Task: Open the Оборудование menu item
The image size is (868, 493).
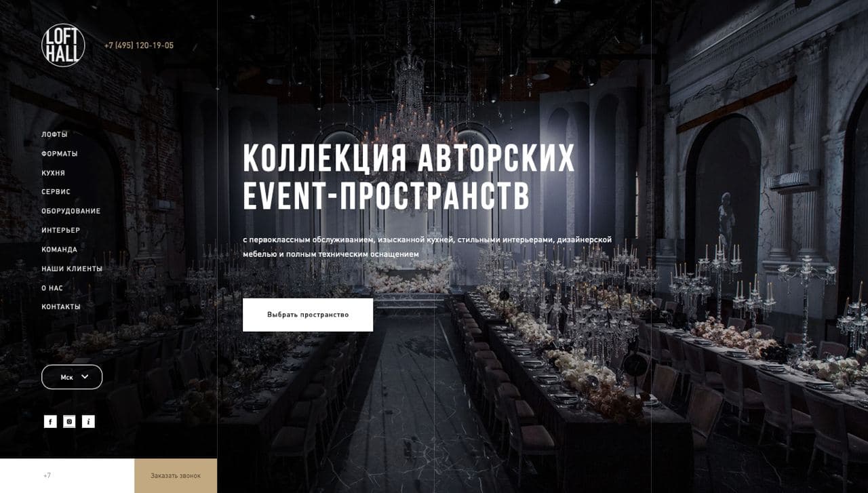Action: point(71,211)
